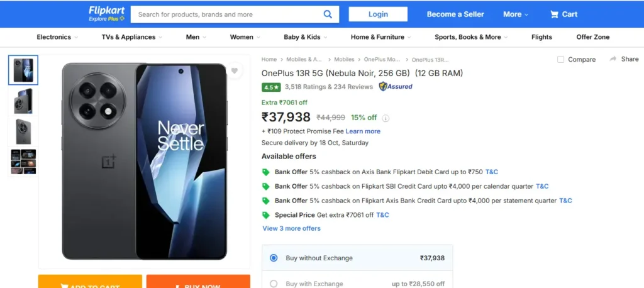
Task: Open Protect Promise Fee Learn more link
Action: [x=363, y=131]
